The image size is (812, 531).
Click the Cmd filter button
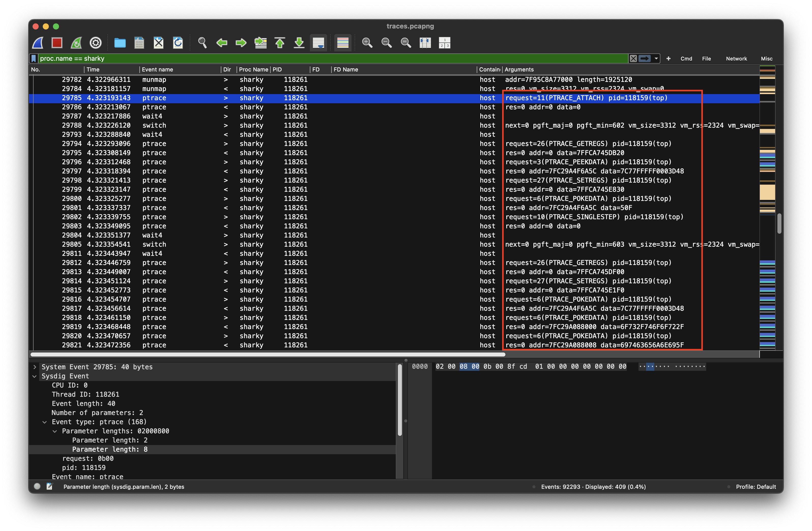coord(686,59)
